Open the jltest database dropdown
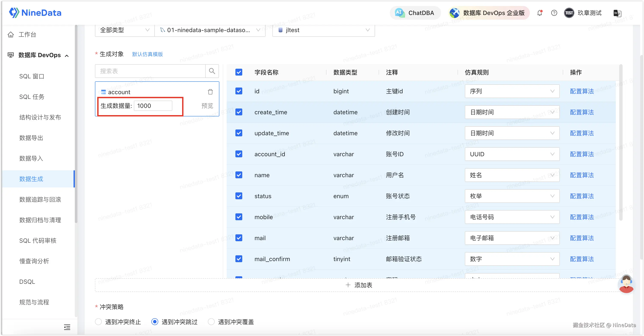This screenshot has height=336, width=644. point(323,30)
